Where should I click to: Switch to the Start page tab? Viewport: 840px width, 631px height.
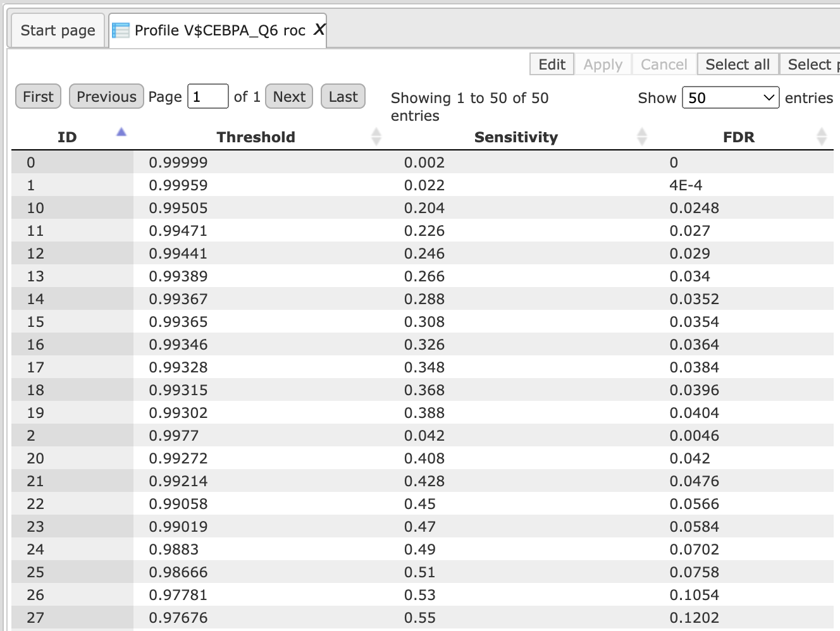[58, 30]
